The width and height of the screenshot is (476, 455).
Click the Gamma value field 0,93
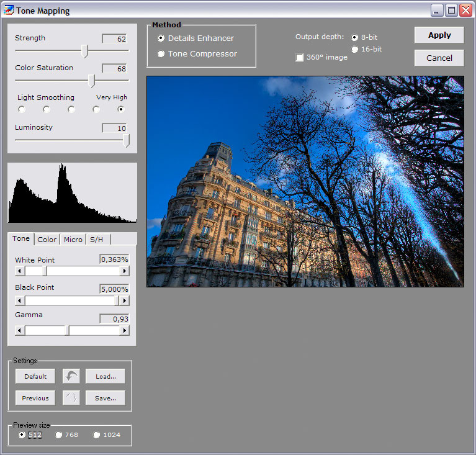pyautogui.click(x=114, y=319)
